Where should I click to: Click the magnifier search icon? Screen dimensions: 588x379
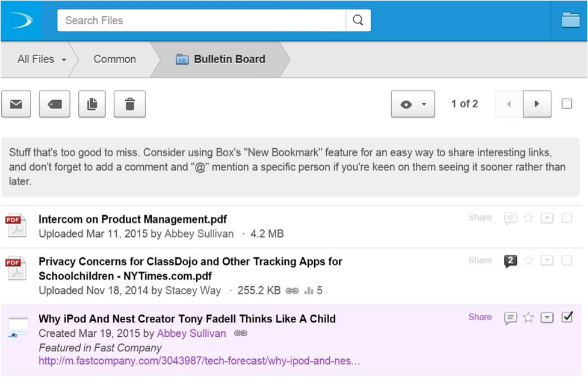[358, 20]
